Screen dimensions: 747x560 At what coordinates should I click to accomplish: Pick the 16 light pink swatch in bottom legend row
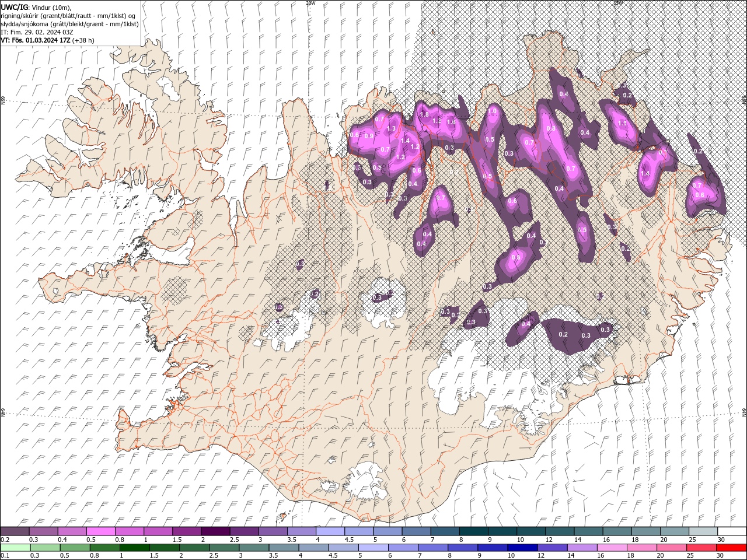[x=612, y=548]
